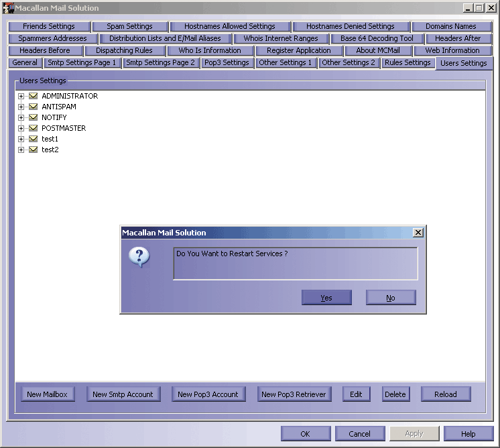Expand the ADMINISTRATOR tree node
Screen dimensions: 500x448
pos(21,96)
